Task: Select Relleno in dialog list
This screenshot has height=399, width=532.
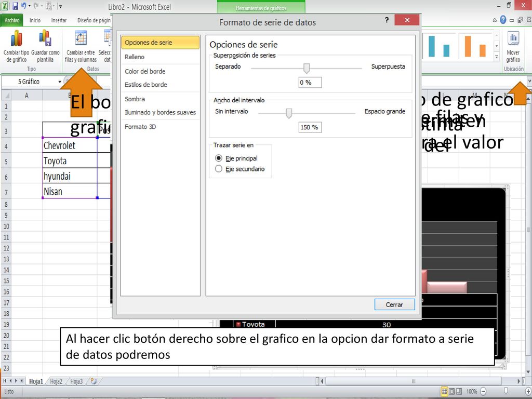Action: pyautogui.click(x=160, y=57)
